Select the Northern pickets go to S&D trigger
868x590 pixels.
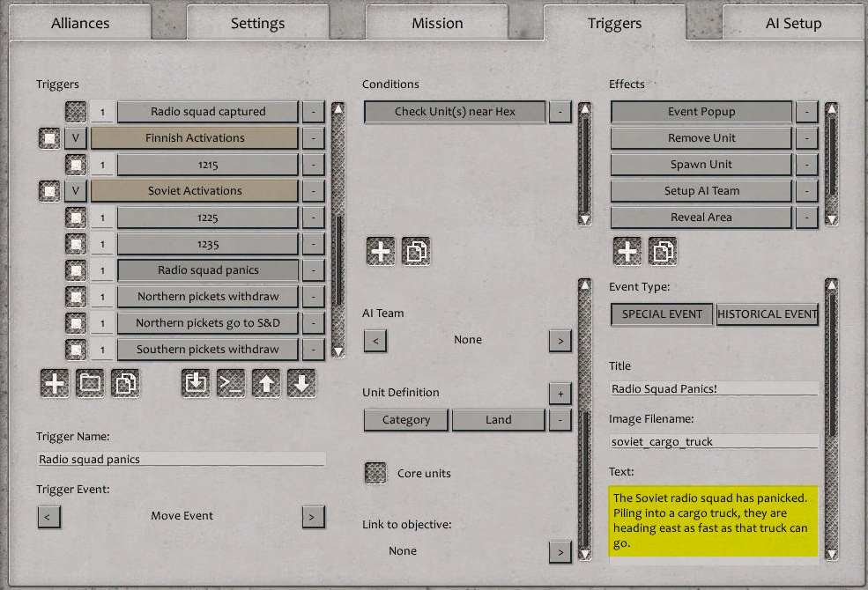pyautogui.click(x=208, y=323)
